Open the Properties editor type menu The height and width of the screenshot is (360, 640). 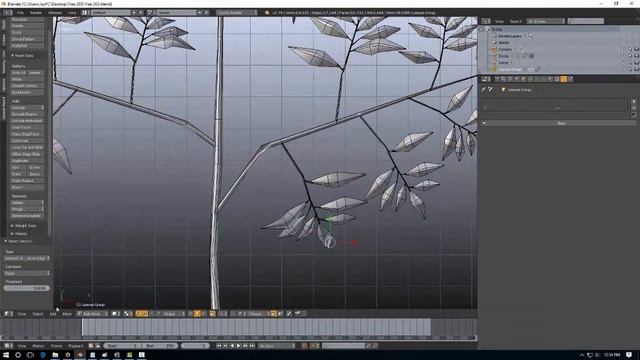click(x=486, y=79)
